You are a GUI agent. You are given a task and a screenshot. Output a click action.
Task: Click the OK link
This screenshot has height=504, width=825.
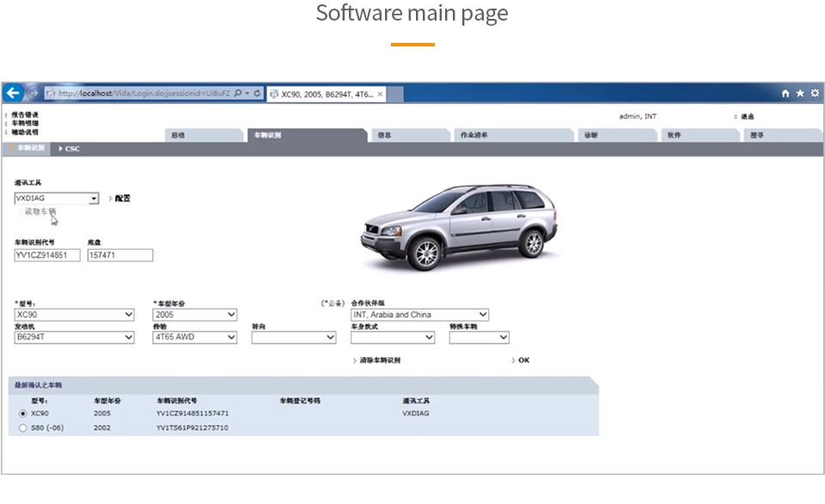523,361
